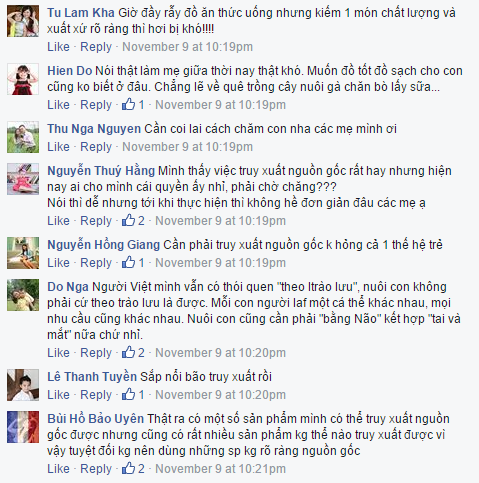The height and width of the screenshot is (483, 479).
Task: Click thumbs-up icon on Nguyễn Thuý Hằng's comment
Action: (128, 220)
